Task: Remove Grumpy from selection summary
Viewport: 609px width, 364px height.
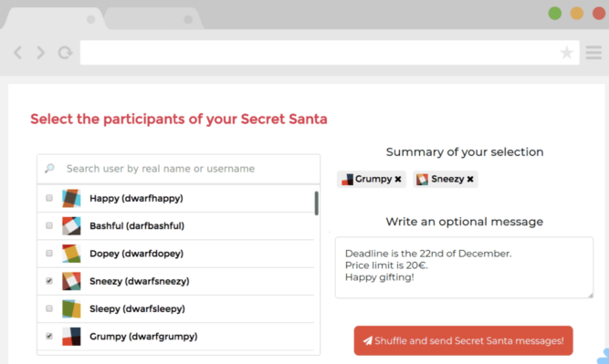Action: (x=398, y=179)
